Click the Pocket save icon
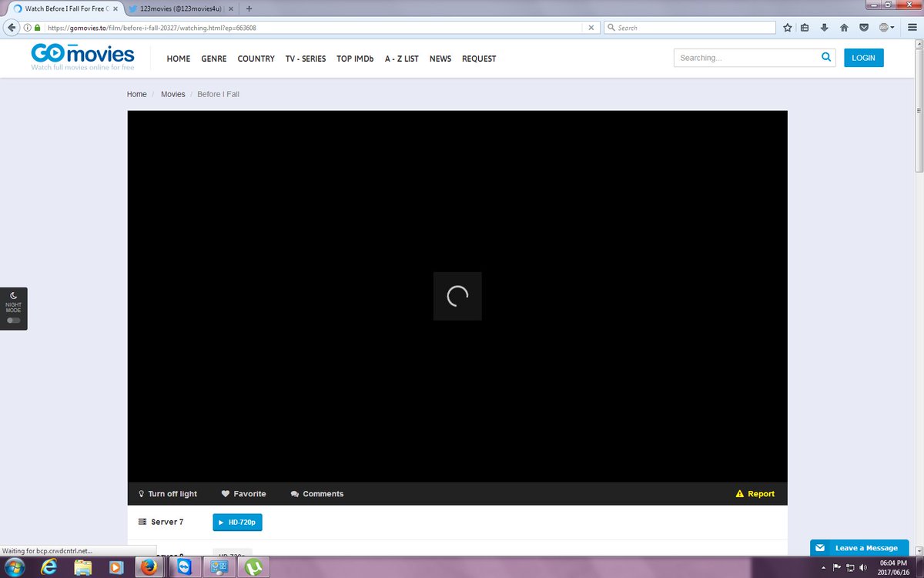 point(863,28)
